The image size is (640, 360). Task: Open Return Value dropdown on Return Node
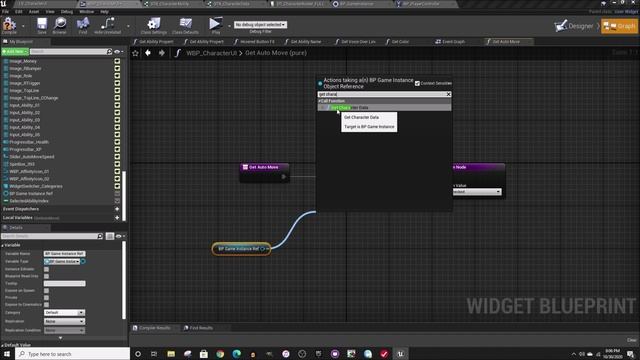click(476, 192)
